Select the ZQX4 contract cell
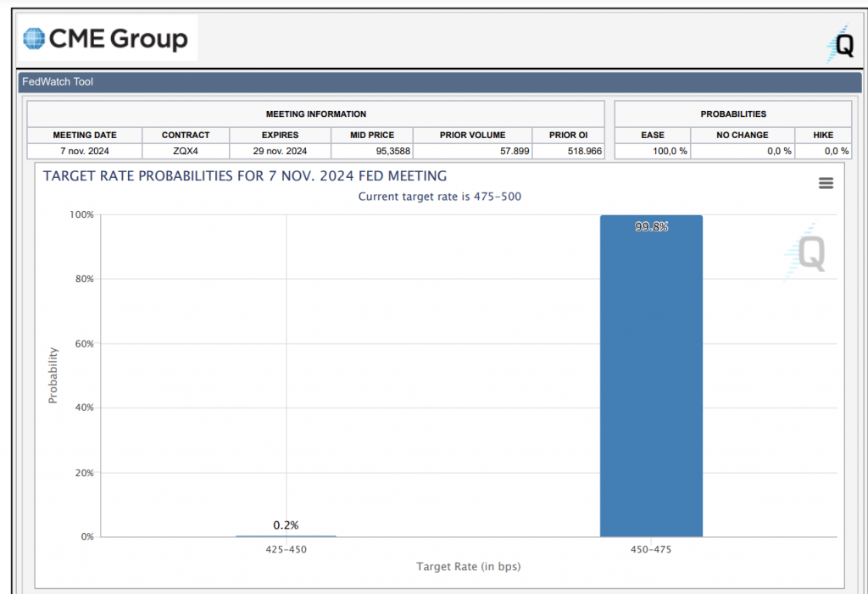This screenshot has width=868, height=594. coord(186,151)
